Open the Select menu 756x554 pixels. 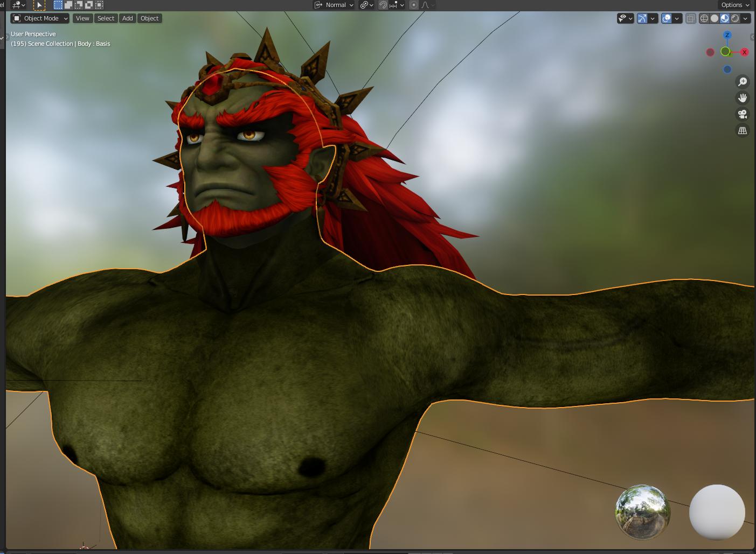click(x=106, y=18)
